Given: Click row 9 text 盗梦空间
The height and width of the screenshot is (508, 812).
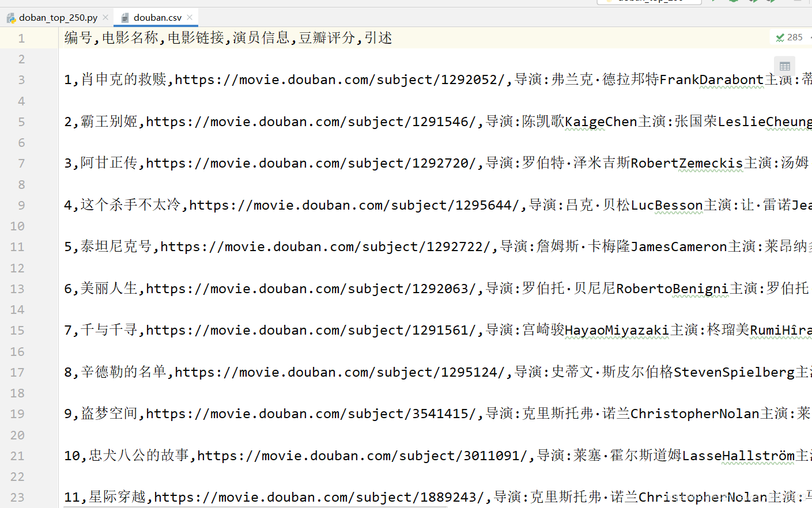Looking at the screenshot, I should click(x=109, y=414).
